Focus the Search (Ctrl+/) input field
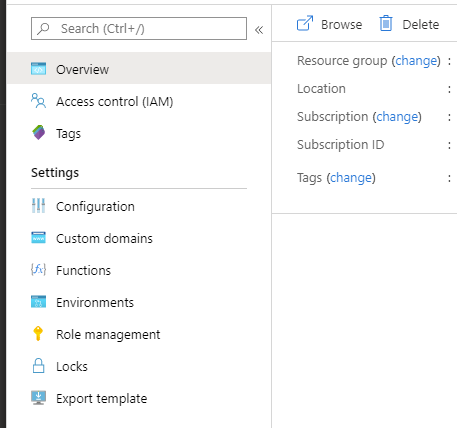 [139, 29]
